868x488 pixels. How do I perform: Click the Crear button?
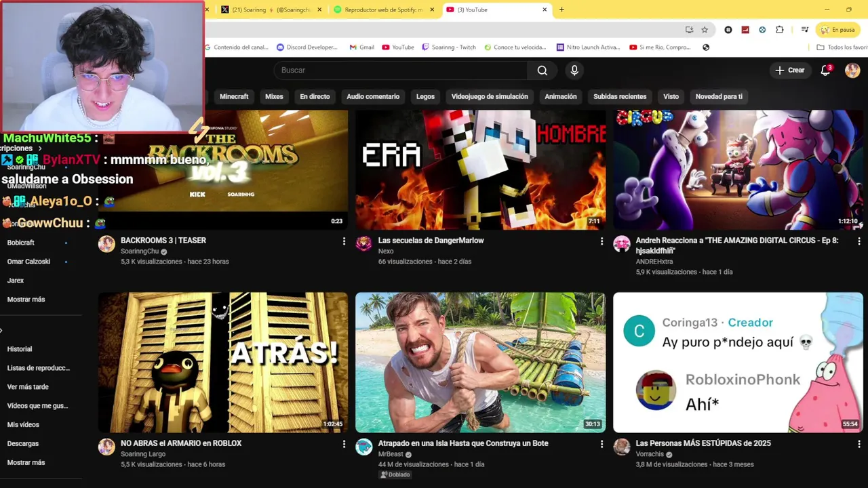(790, 70)
